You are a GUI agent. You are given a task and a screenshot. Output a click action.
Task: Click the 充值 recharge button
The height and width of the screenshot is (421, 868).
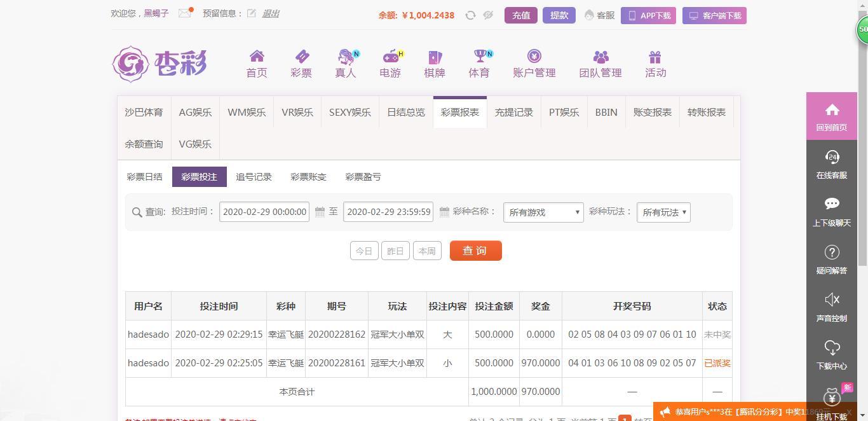coord(521,15)
